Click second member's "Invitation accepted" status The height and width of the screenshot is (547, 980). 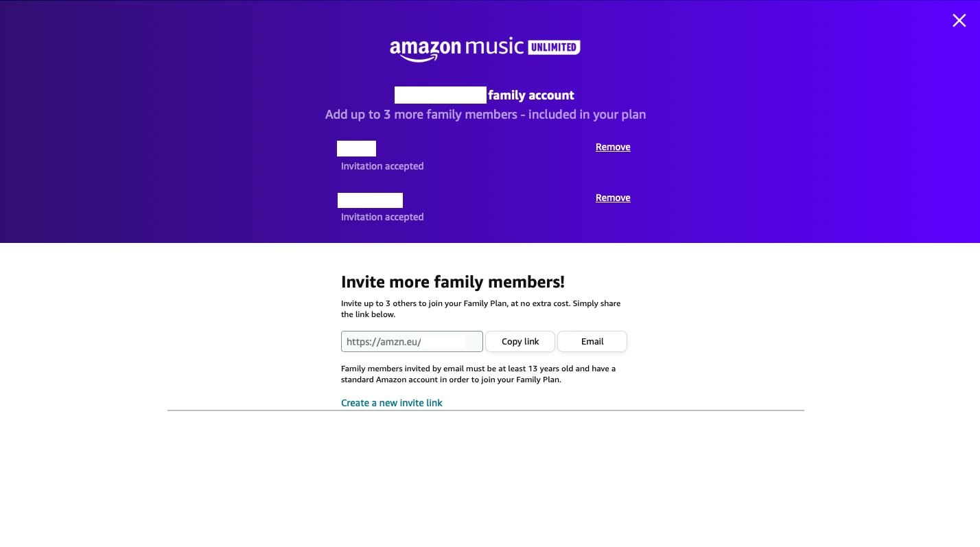(382, 217)
